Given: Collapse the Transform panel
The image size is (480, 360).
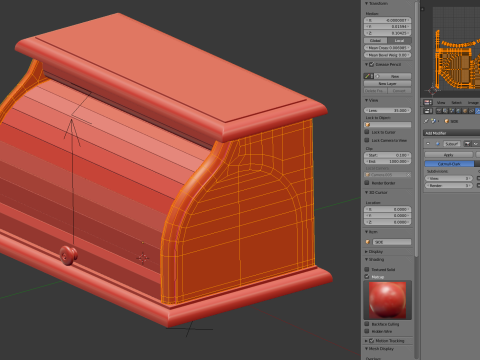Looking at the screenshot, I should 367,3.
